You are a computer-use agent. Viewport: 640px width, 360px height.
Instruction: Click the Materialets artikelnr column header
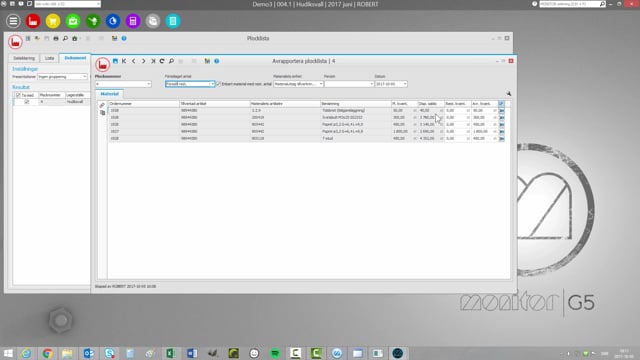pos(285,104)
